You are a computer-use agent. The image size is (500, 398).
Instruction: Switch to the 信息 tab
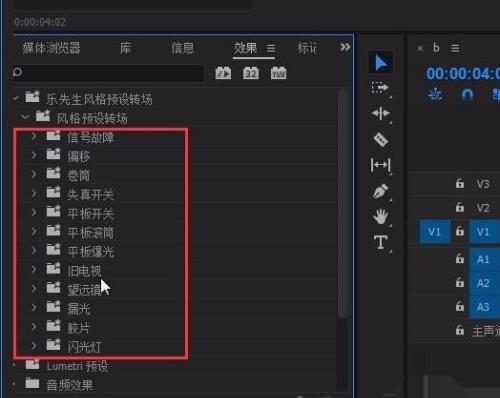pyautogui.click(x=182, y=48)
